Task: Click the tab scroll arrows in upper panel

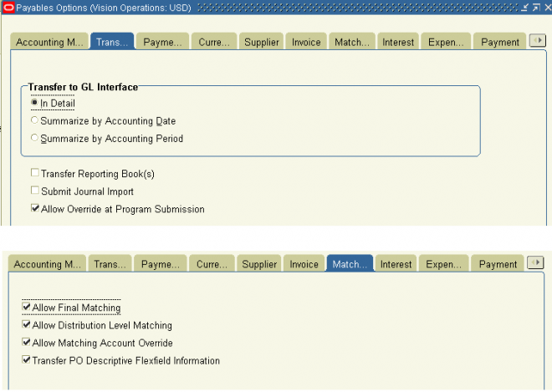Action: pos(538,40)
